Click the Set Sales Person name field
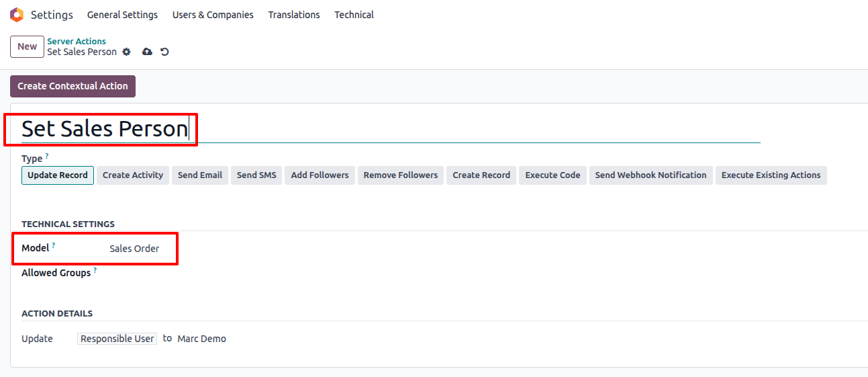 (105, 129)
